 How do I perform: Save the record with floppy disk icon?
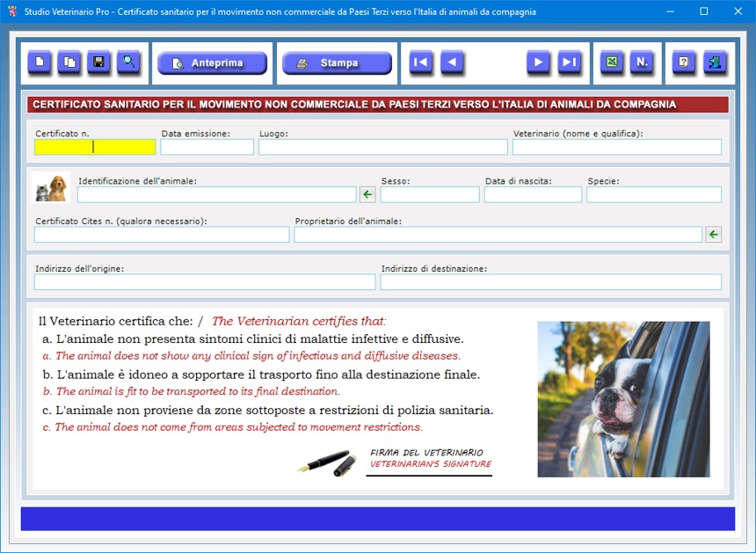(x=98, y=62)
